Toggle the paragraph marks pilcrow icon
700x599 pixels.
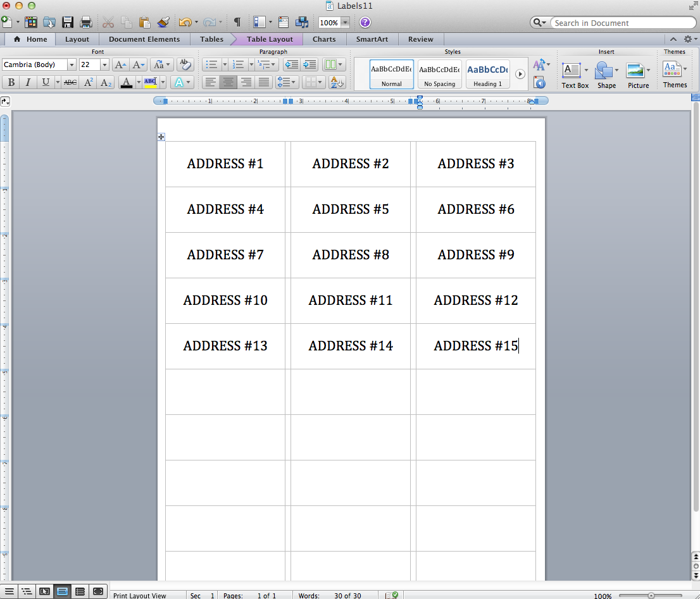[237, 22]
